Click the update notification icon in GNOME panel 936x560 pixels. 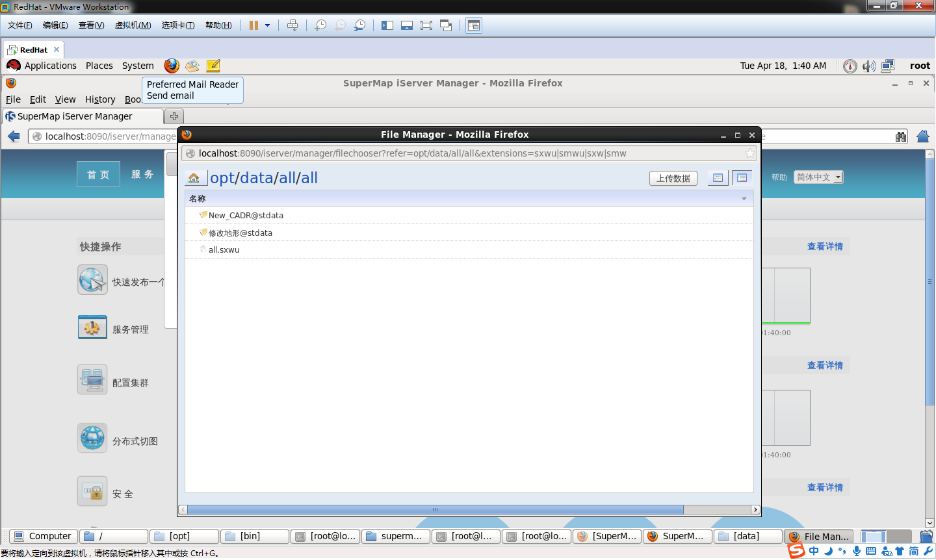click(850, 66)
